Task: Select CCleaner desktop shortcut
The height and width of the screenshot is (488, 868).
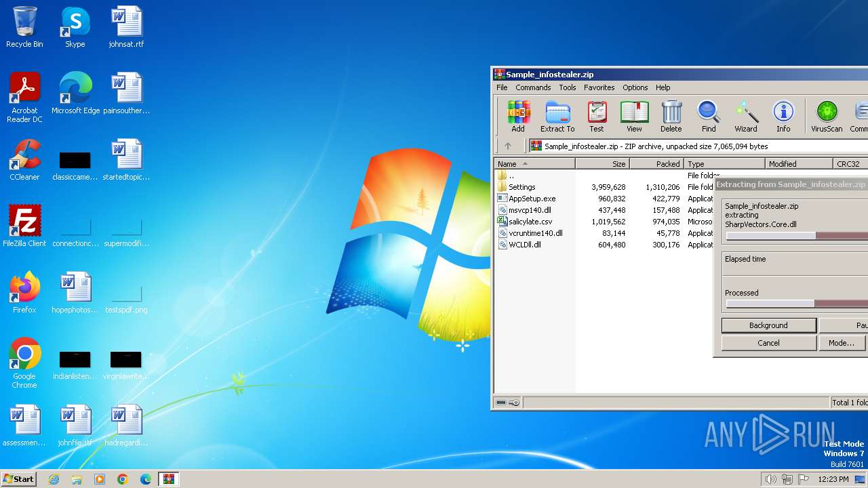Action: [x=24, y=161]
